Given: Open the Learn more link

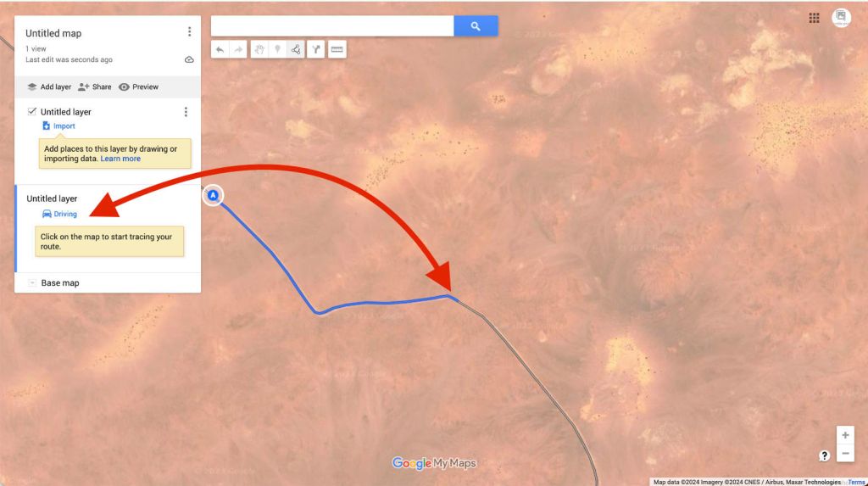Looking at the screenshot, I should (x=120, y=159).
